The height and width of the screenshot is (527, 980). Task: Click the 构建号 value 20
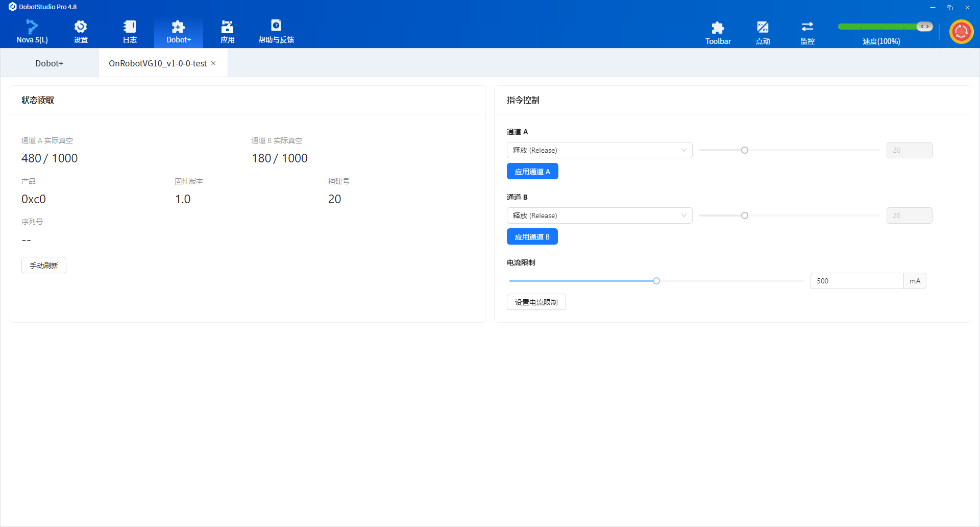tap(335, 199)
